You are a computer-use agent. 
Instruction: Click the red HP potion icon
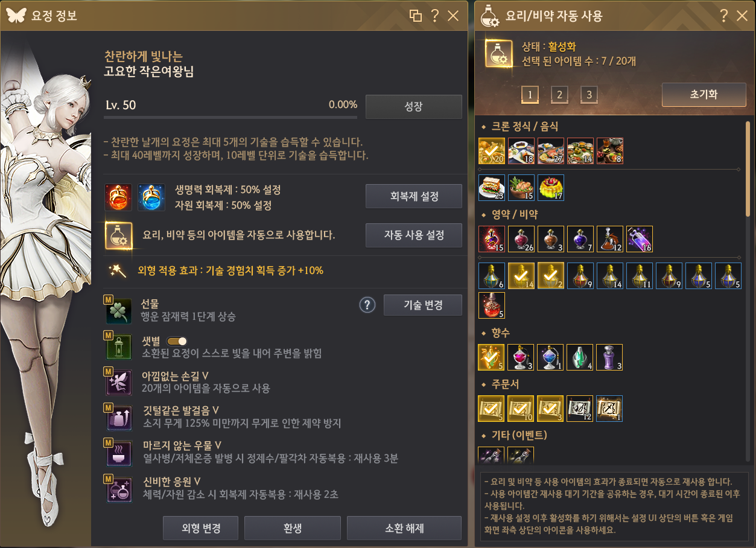(x=118, y=197)
